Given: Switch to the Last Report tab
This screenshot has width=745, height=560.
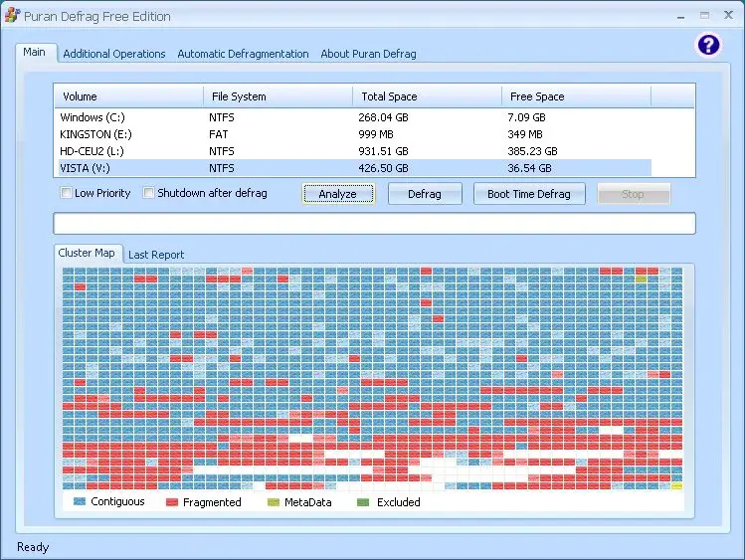Looking at the screenshot, I should click(156, 255).
